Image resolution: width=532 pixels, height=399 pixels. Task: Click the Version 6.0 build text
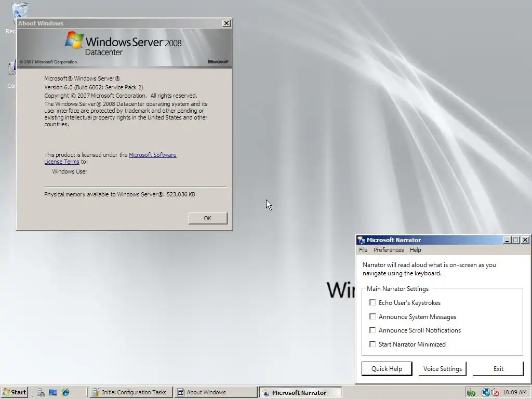pyautogui.click(x=94, y=87)
